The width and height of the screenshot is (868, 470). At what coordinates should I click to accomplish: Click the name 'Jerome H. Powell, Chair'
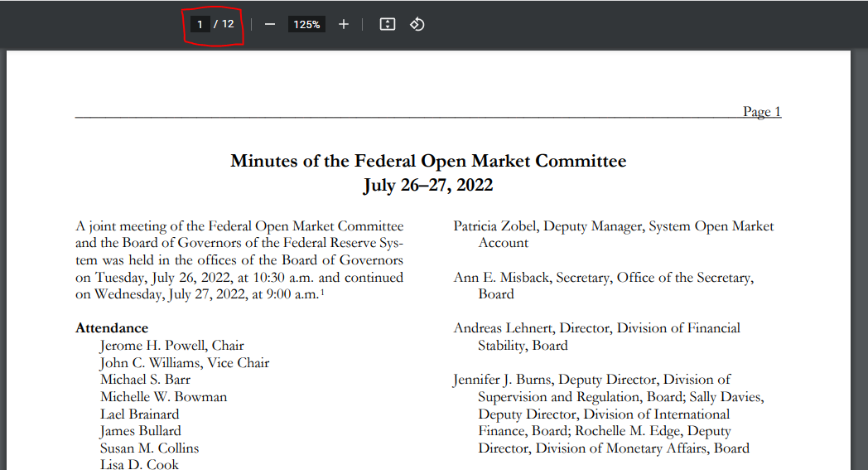pyautogui.click(x=172, y=346)
